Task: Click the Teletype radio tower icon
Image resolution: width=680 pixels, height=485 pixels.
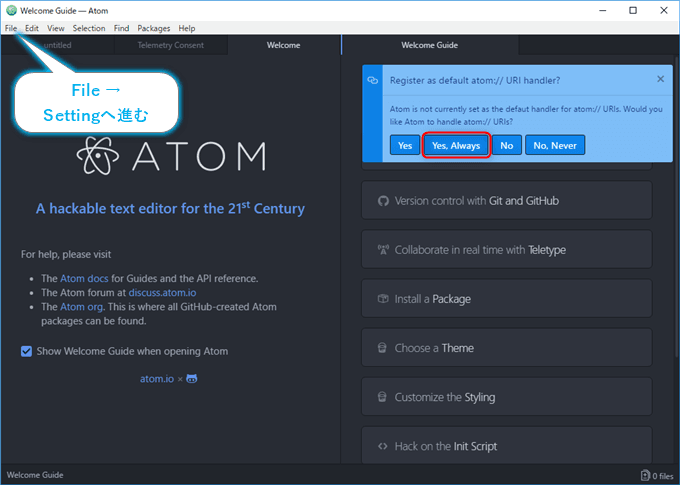Action: 383,249
